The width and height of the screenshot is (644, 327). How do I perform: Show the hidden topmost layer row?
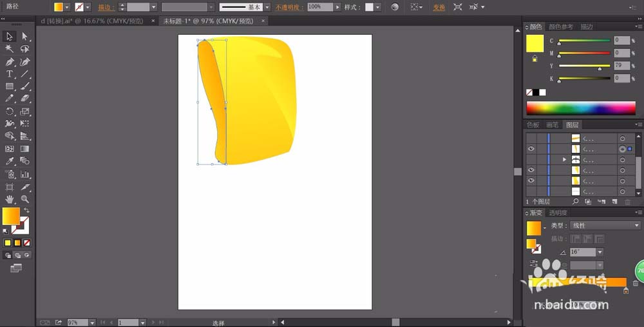point(531,139)
